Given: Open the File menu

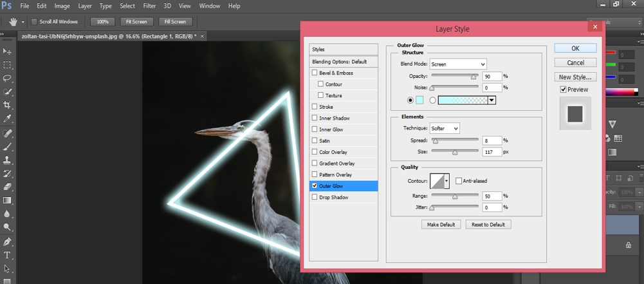Looking at the screenshot, I should [24, 6].
